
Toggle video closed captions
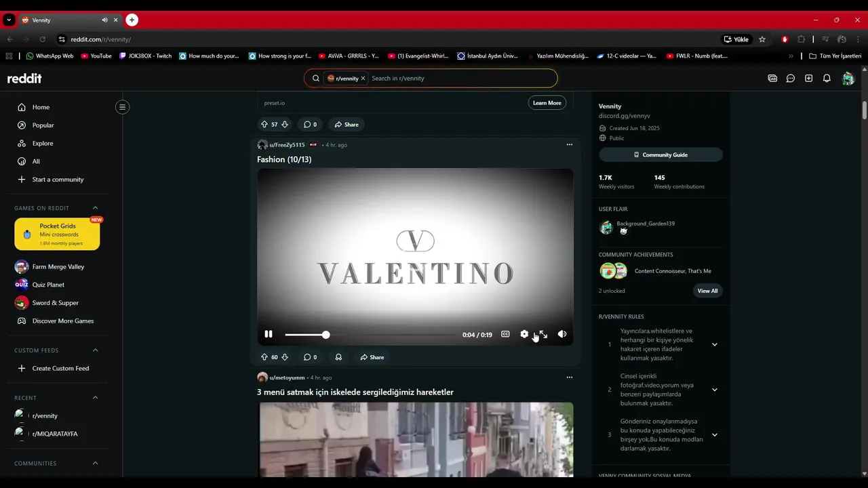pos(505,334)
